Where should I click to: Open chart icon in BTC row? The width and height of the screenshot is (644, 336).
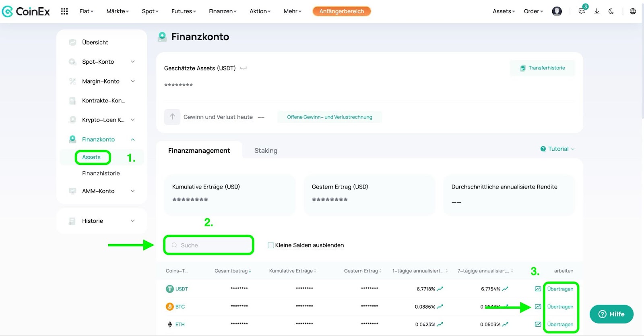[538, 307]
